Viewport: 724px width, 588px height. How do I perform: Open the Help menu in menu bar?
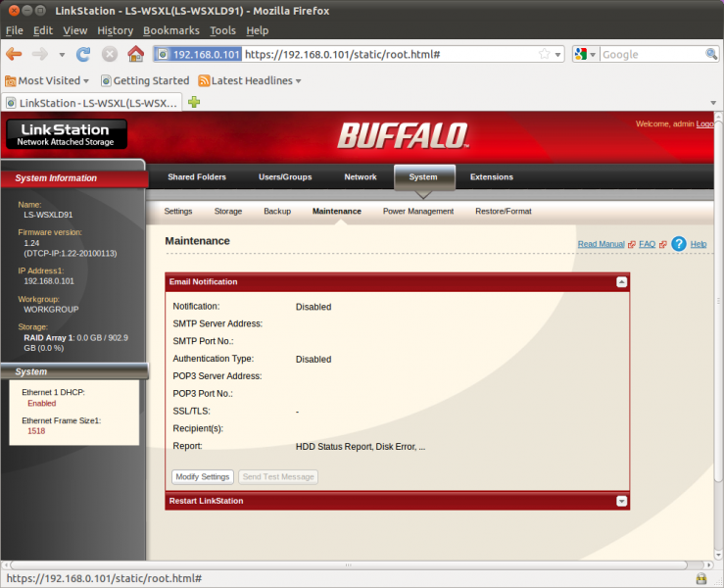click(258, 30)
